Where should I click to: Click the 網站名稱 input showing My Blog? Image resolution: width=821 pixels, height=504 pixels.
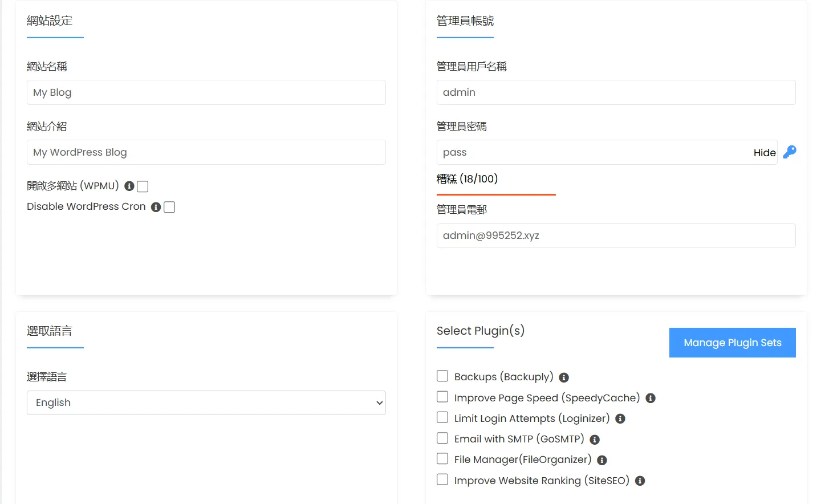click(x=206, y=92)
